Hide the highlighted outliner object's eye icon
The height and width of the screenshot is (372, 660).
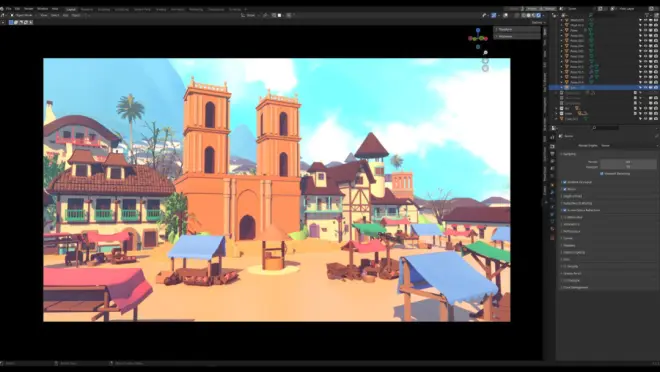(x=645, y=88)
